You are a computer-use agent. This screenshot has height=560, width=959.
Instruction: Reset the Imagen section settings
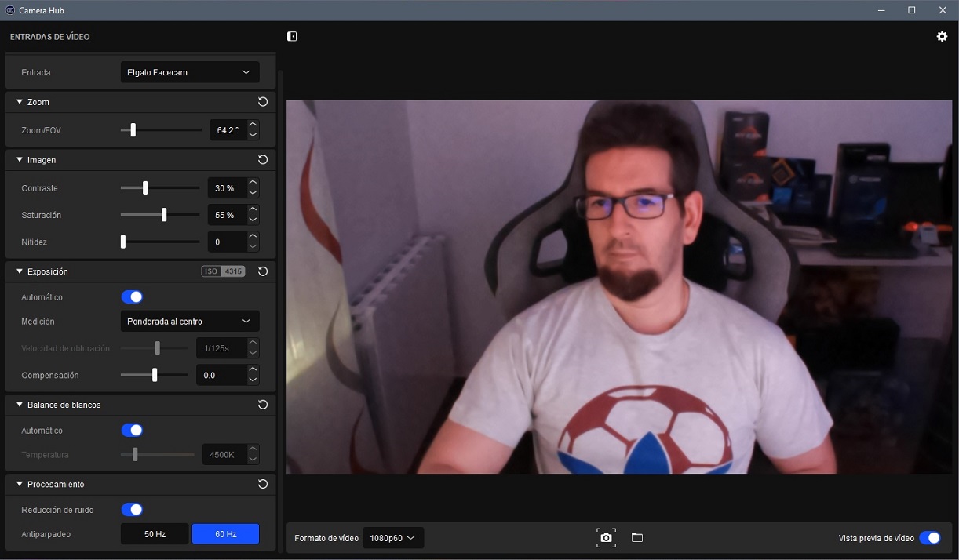point(263,160)
